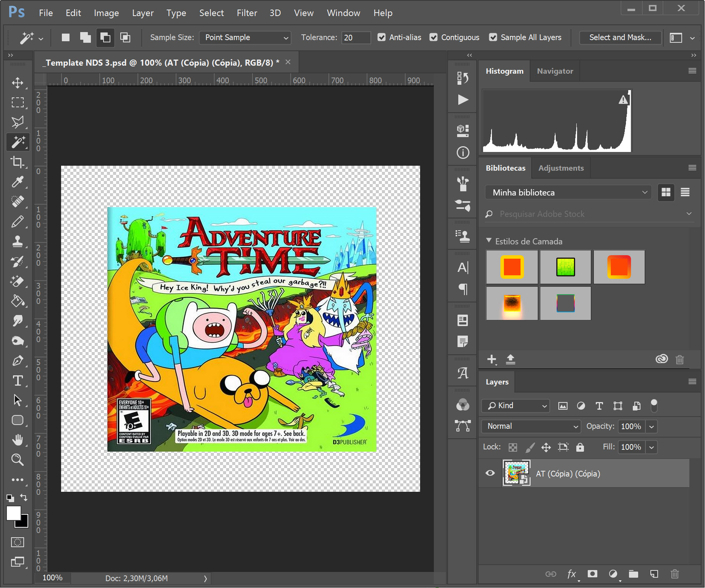
Task: Select the Zoom tool
Action: pos(18,460)
